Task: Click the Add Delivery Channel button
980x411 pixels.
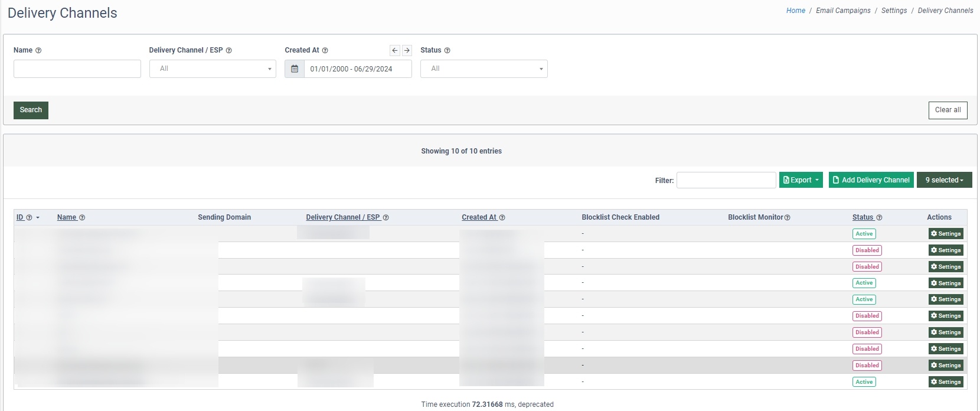Action: point(871,180)
